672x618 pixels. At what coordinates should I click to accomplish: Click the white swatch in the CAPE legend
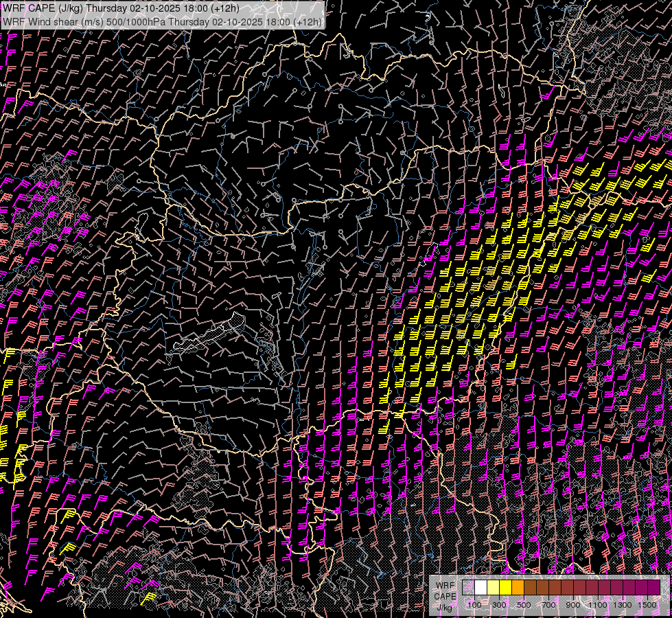[x=480, y=588]
